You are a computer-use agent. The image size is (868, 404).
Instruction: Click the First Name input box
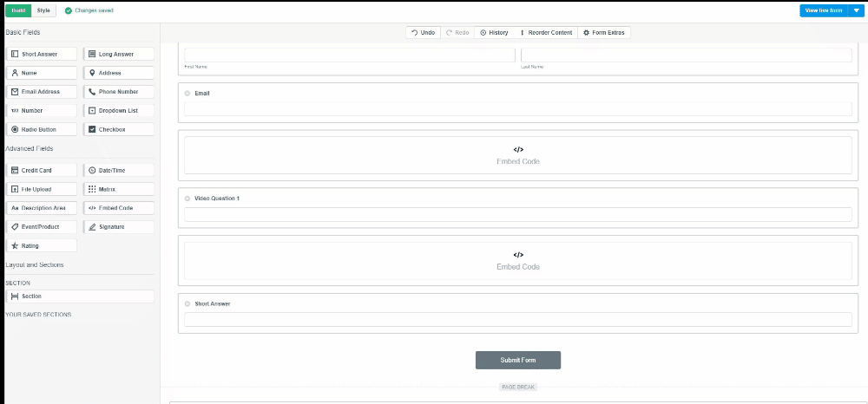pos(350,55)
